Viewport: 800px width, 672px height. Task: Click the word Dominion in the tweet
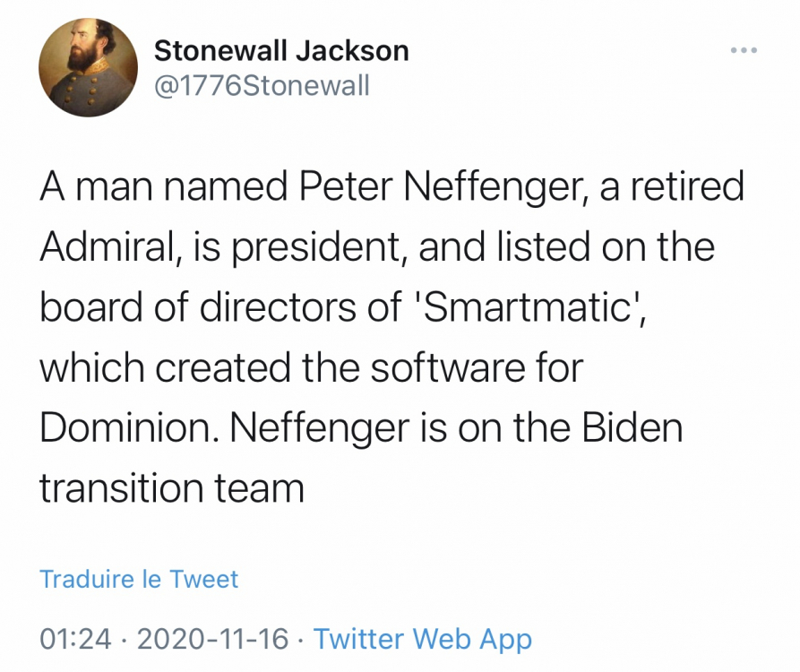coord(125,428)
